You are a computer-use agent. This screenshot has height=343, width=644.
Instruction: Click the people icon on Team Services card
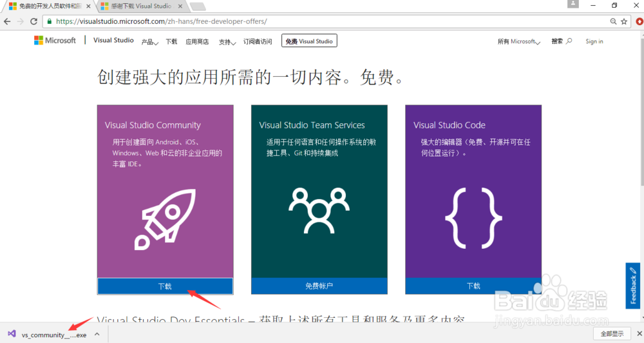pyautogui.click(x=319, y=211)
